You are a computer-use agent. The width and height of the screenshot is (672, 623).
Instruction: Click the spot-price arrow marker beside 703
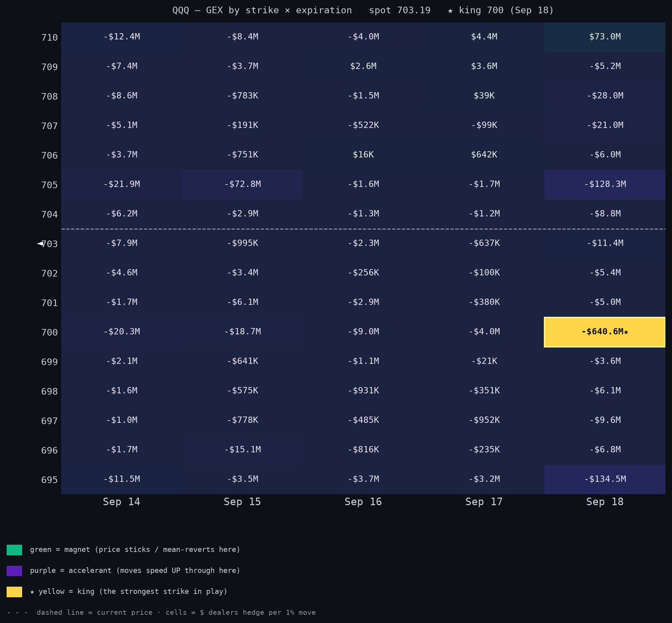coord(40,243)
